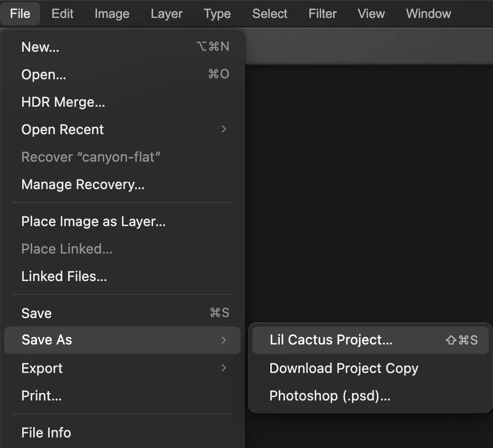Open the Layer menu
493x448 pixels.
pyautogui.click(x=166, y=14)
